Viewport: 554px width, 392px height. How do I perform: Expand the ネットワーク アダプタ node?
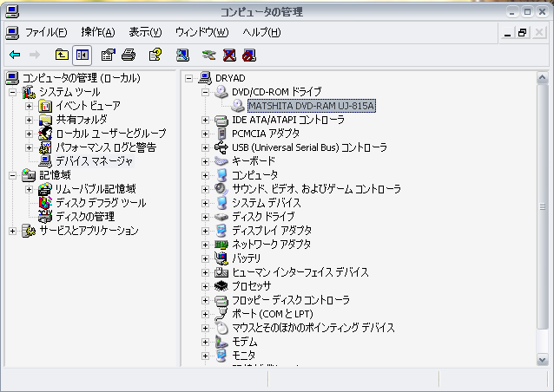(206, 245)
